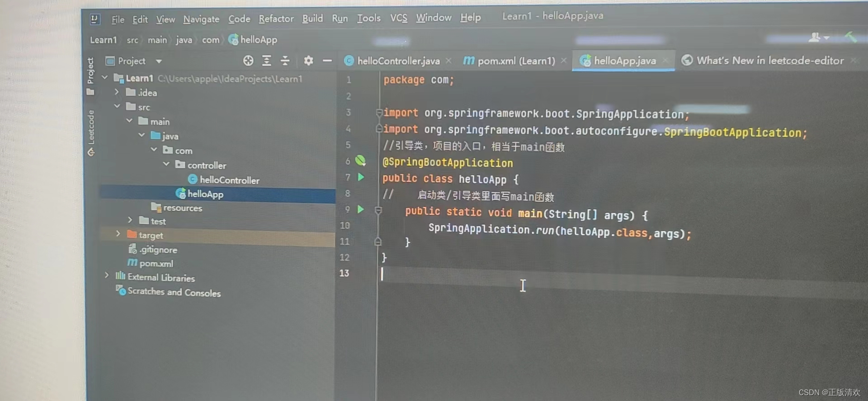
Task: Close the helloController.java tab
Action: 448,61
